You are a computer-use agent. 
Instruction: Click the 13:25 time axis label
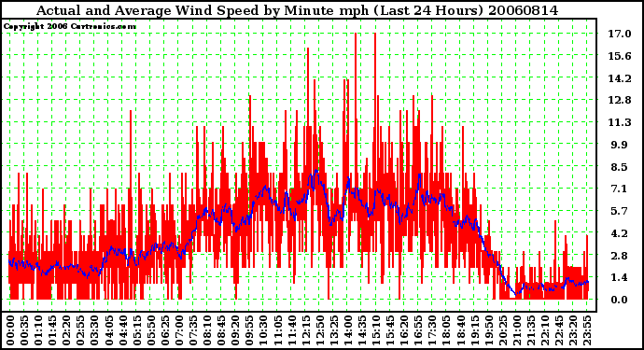pos(333,330)
